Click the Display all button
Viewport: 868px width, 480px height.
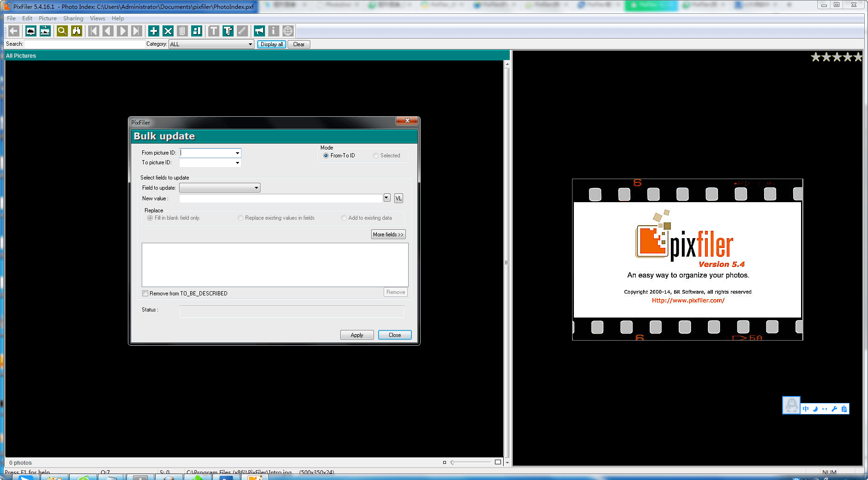(x=271, y=44)
